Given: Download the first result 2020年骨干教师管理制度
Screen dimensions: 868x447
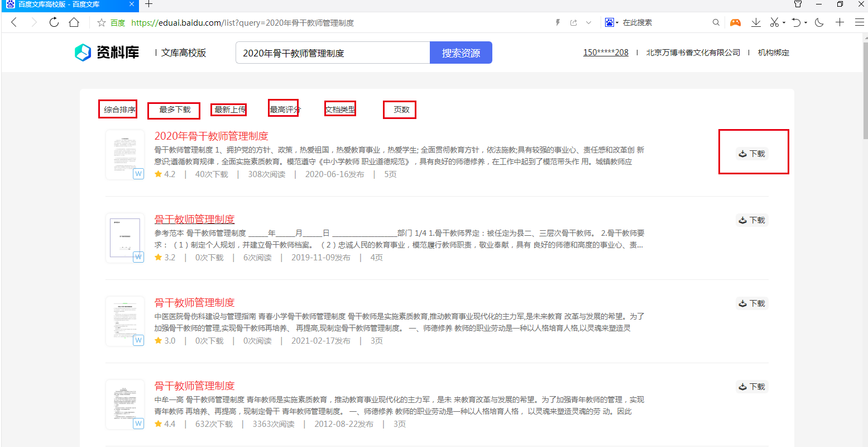Looking at the screenshot, I should [x=752, y=154].
